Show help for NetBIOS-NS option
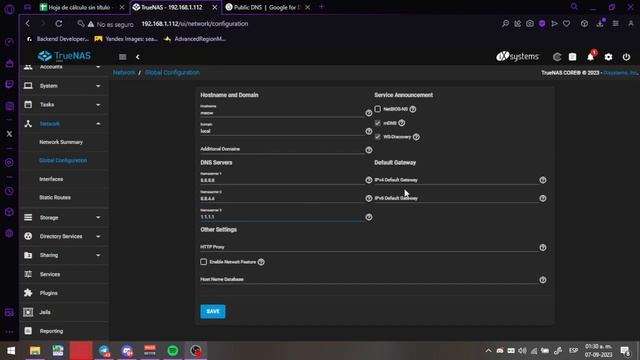Screen dimensions: 640x360 413,109
